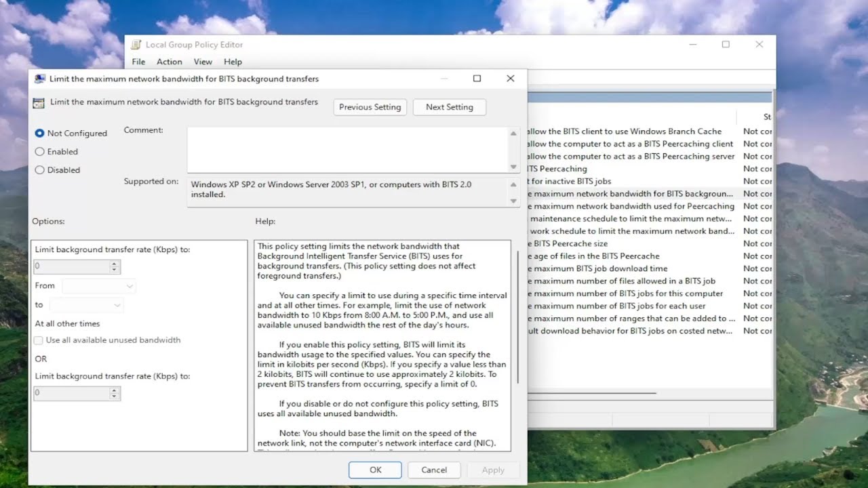Click spinner arrows of first Kbps field
The width and height of the screenshot is (868, 488).
coord(115,266)
